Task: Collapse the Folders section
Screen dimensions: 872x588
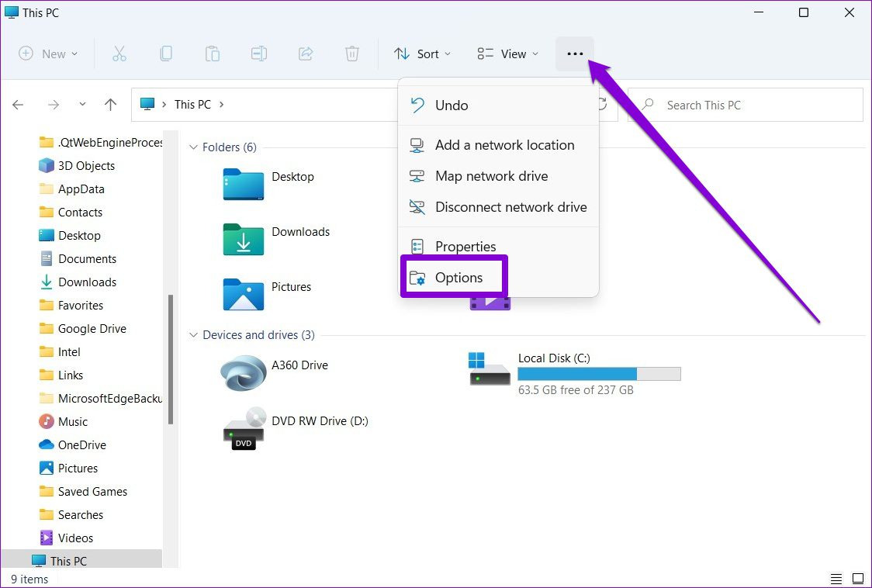Action: click(193, 147)
